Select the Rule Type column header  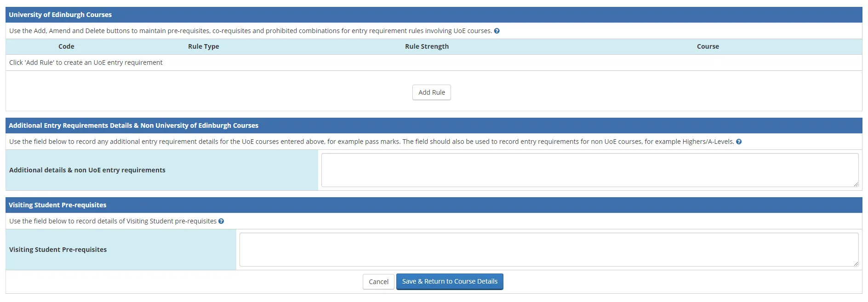pyautogui.click(x=204, y=46)
